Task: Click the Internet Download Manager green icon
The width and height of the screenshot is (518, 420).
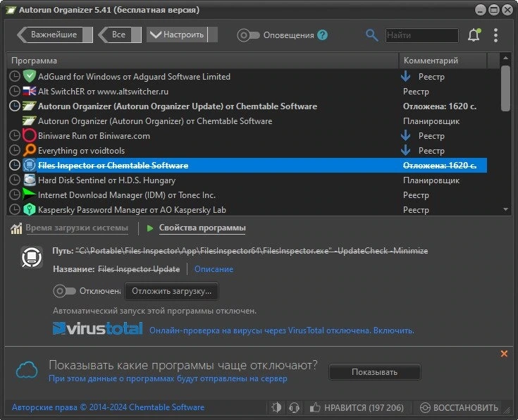Action: (x=29, y=194)
